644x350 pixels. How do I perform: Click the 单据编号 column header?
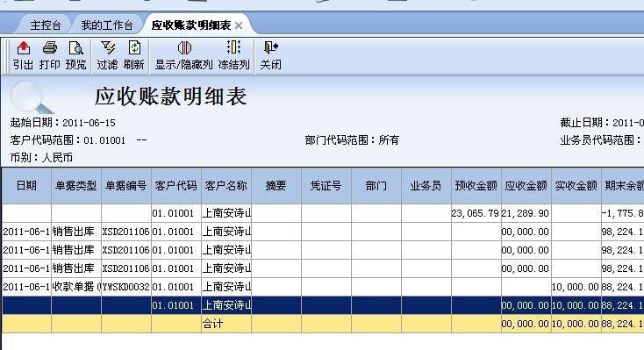coord(126,186)
